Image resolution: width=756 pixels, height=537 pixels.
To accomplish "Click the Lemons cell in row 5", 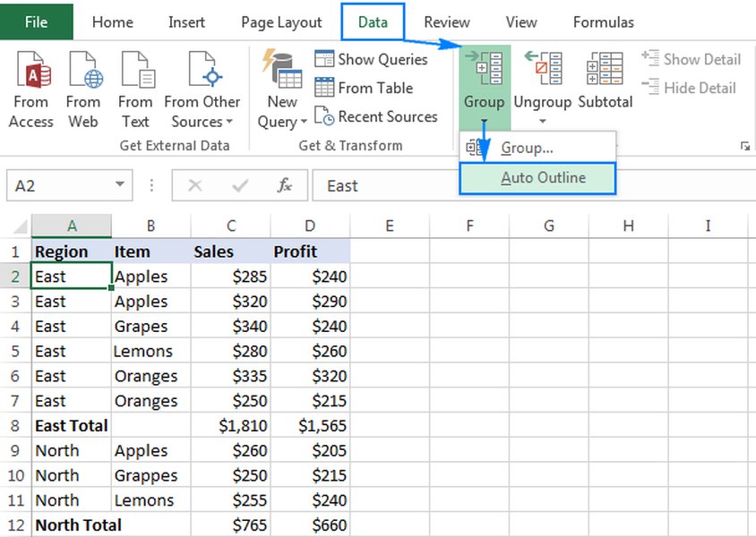I will click(x=150, y=351).
